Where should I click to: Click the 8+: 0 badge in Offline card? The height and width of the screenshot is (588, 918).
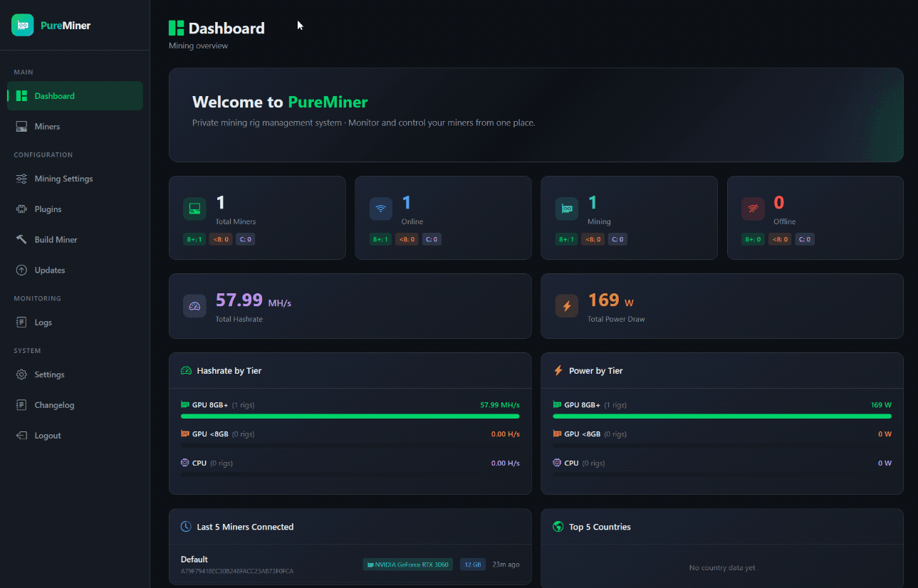point(753,239)
